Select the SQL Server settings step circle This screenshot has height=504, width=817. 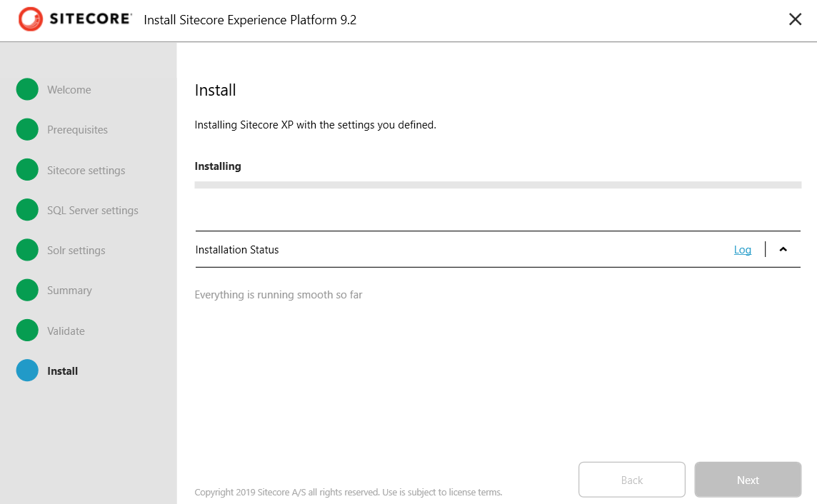coord(27,209)
